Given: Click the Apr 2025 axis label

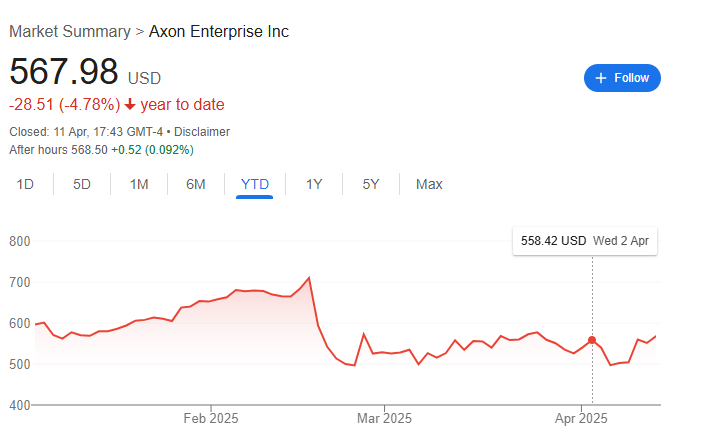Looking at the screenshot, I should pos(582,419).
